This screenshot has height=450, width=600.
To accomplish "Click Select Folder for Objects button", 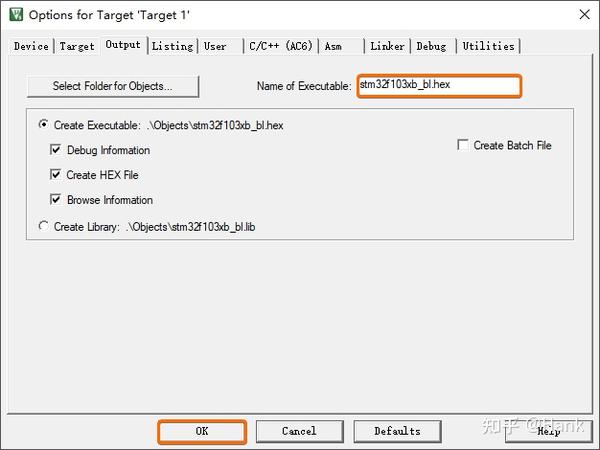I will click(113, 86).
